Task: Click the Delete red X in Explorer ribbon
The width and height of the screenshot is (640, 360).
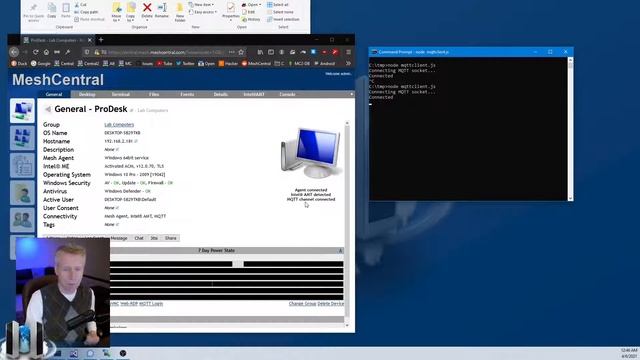Action: coord(147,11)
